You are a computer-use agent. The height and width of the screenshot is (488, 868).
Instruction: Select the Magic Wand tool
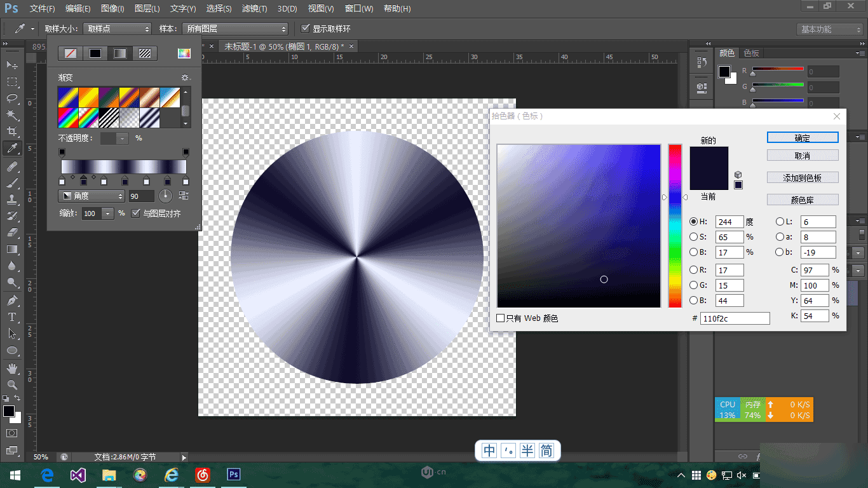12,115
